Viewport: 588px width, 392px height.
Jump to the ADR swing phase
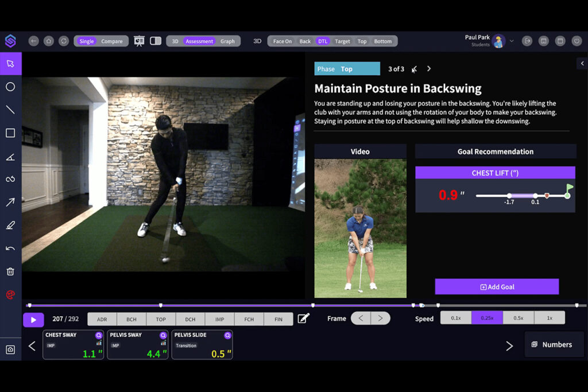click(x=102, y=319)
